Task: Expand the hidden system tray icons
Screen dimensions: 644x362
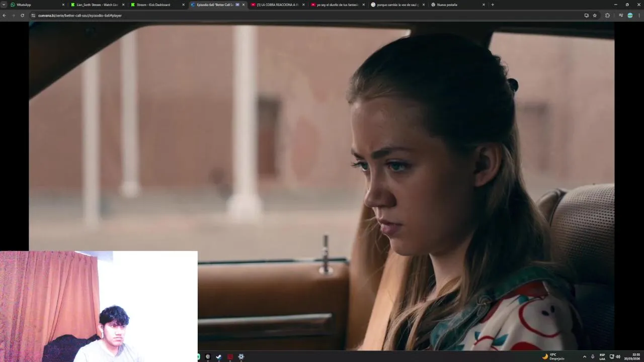Action: (584, 357)
